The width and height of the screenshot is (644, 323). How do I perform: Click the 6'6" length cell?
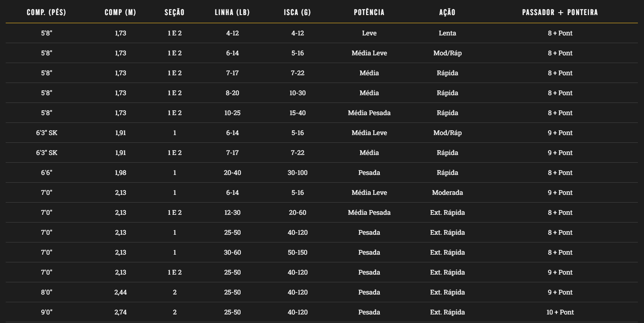[x=46, y=172]
